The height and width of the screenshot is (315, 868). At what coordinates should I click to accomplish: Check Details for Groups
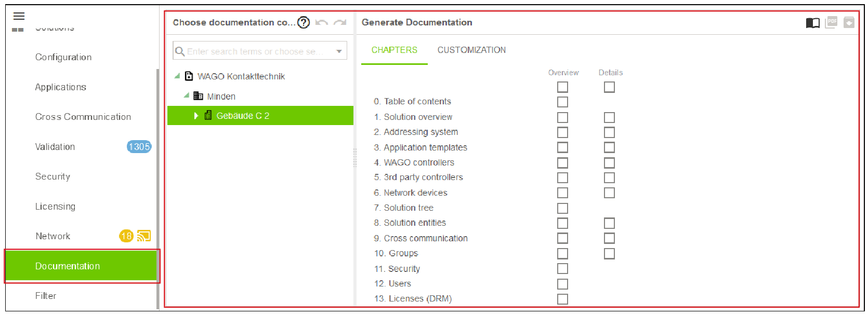(609, 253)
